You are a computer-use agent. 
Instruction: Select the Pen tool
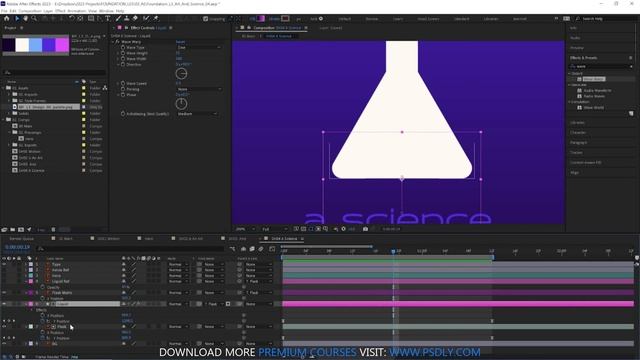99,18
